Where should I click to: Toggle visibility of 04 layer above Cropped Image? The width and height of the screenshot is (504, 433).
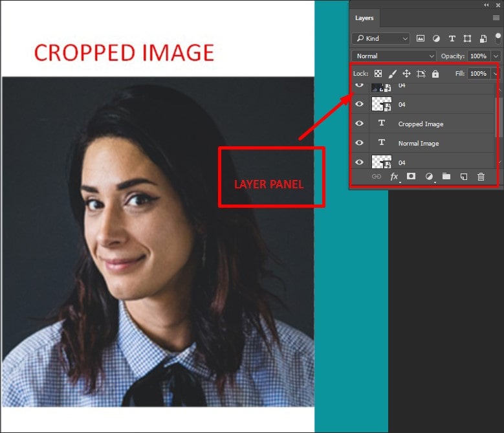coord(359,104)
